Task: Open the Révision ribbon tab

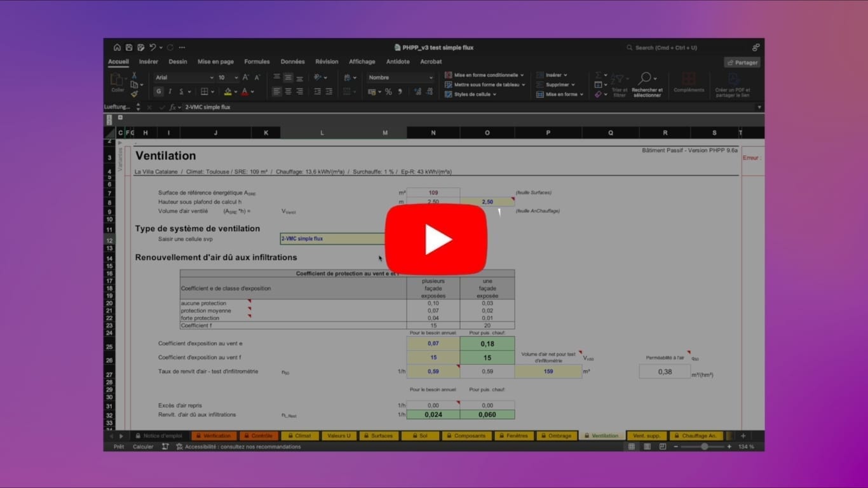Action: coord(327,62)
